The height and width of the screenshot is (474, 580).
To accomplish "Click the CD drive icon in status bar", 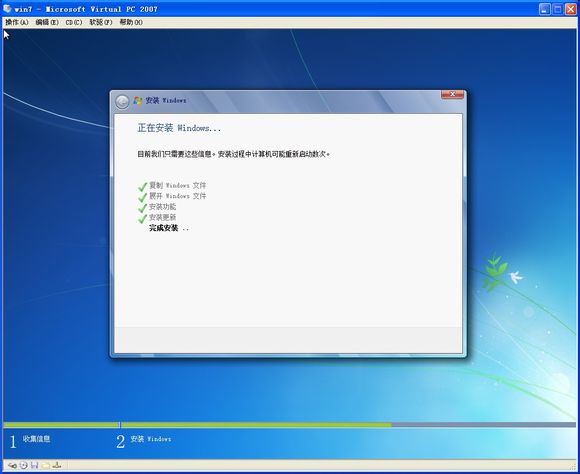I will pyautogui.click(x=24, y=465).
